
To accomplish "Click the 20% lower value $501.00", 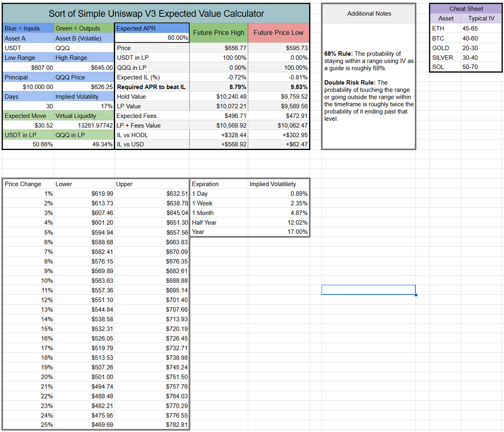I will click(84, 377).
